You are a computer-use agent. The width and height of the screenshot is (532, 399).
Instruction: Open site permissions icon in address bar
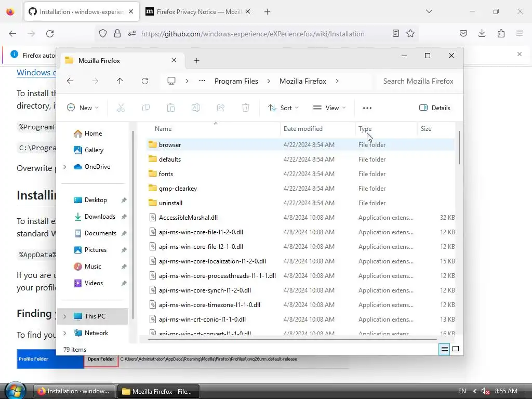132,34
